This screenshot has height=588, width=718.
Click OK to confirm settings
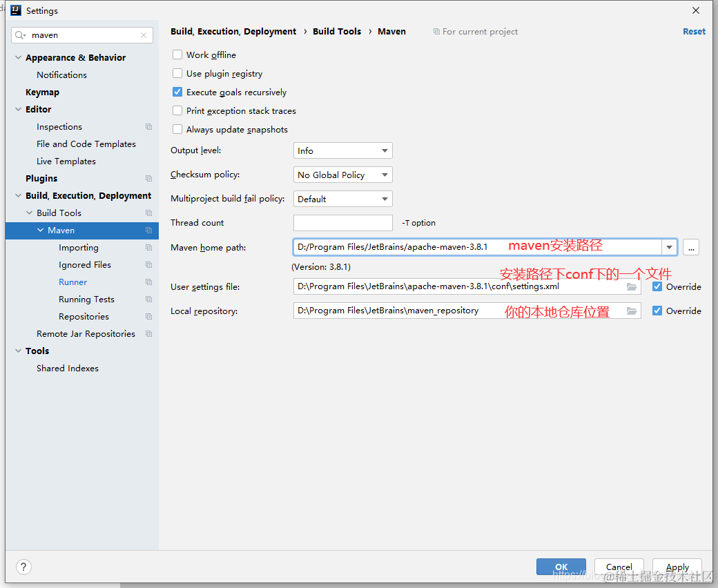click(561, 567)
